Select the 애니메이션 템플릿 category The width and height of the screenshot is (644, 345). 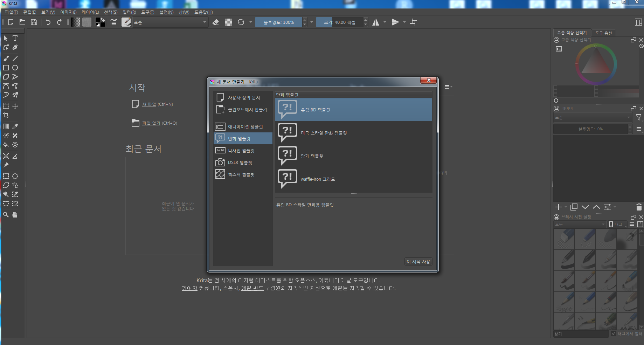pos(243,127)
